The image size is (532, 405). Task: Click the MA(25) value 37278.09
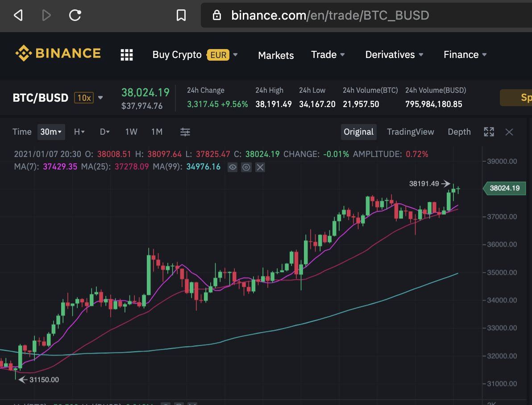tap(132, 166)
